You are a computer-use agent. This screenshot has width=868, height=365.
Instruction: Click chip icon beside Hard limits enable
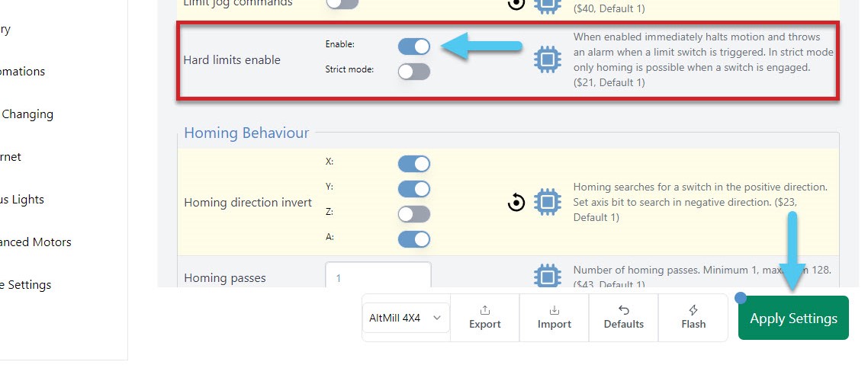[x=547, y=60]
